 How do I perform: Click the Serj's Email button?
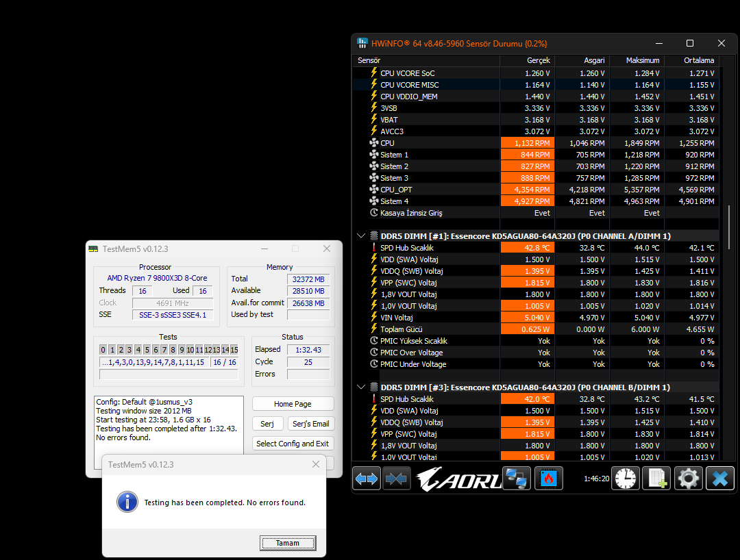point(311,424)
